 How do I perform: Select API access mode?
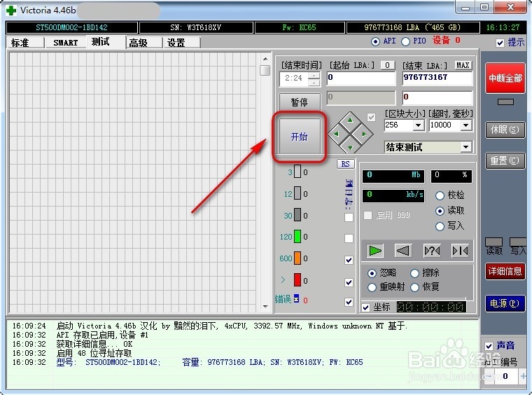click(376, 41)
